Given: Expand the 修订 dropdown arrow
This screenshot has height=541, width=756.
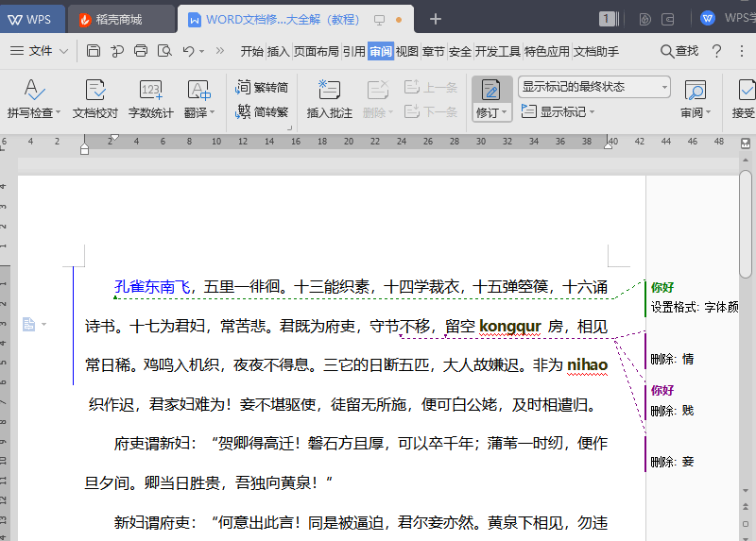Looking at the screenshot, I should [x=505, y=112].
